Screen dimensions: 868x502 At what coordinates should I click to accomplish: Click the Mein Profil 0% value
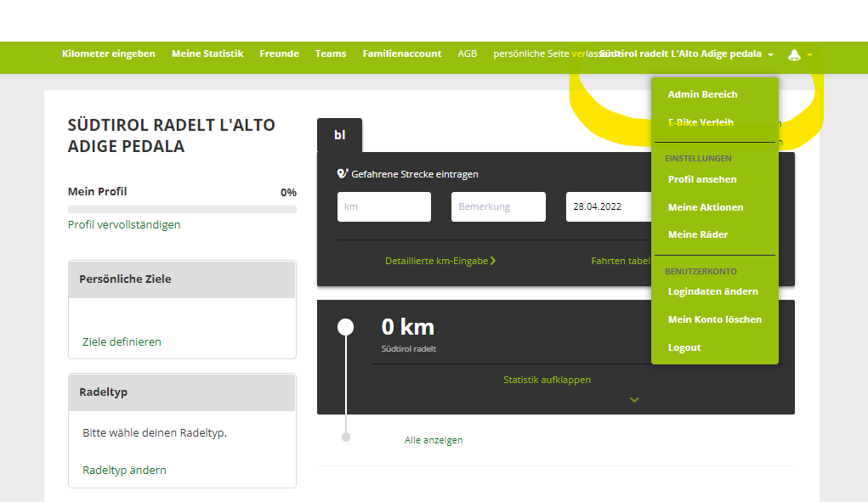coord(288,193)
